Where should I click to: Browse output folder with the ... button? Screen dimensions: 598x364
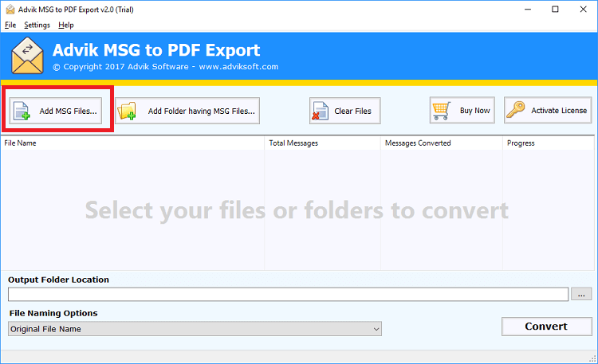pos(581,294)
